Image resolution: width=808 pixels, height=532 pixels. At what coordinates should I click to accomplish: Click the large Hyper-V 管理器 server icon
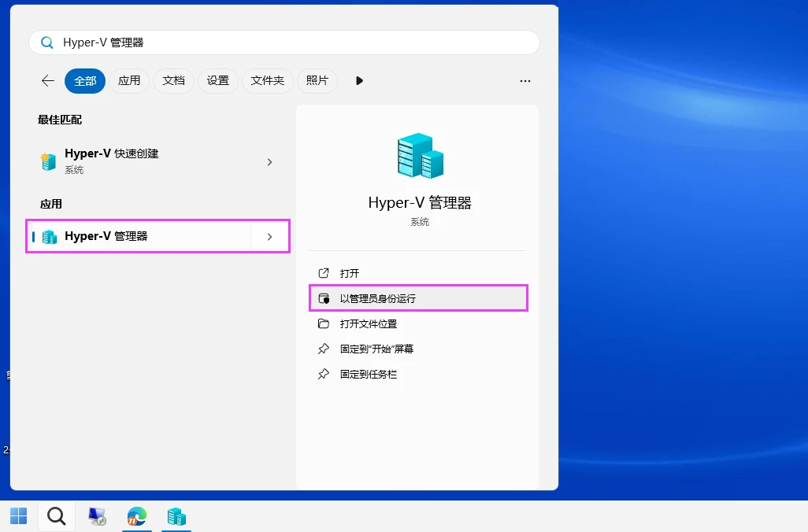click(x=420, y=156)
